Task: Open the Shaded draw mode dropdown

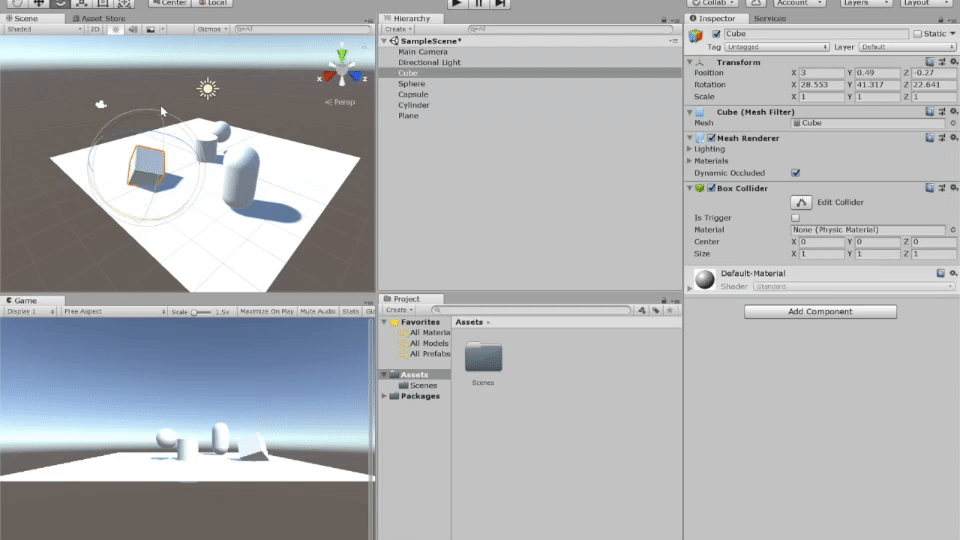Action: pyautogui.click(x=43, y=29)
